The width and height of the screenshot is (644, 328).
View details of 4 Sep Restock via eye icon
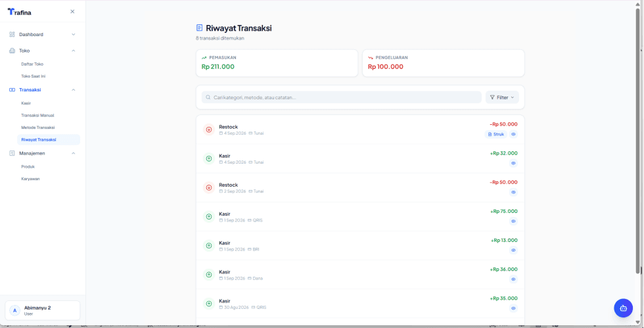tap(513, 134)
